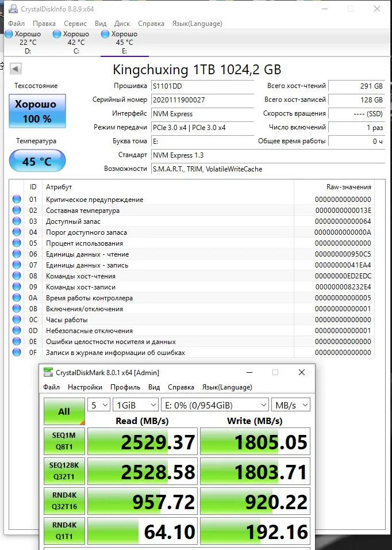Click status orb for attribute 0A
The width and height of the screenshot is (392, 550).
17,298
